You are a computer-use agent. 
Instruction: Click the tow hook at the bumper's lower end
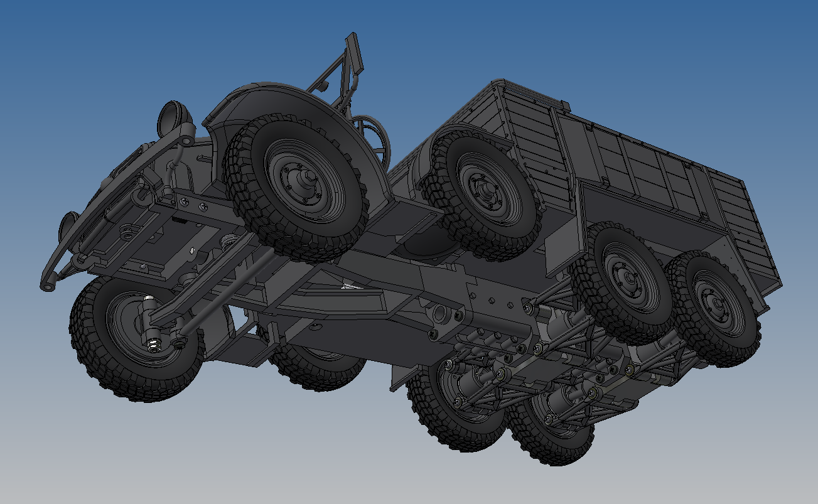coord(47,286)
